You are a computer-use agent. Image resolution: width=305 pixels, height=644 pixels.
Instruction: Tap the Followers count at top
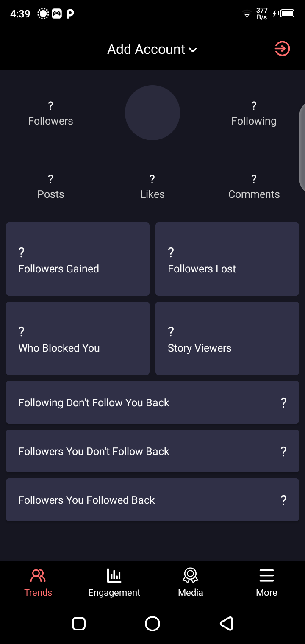coord(50,114)
